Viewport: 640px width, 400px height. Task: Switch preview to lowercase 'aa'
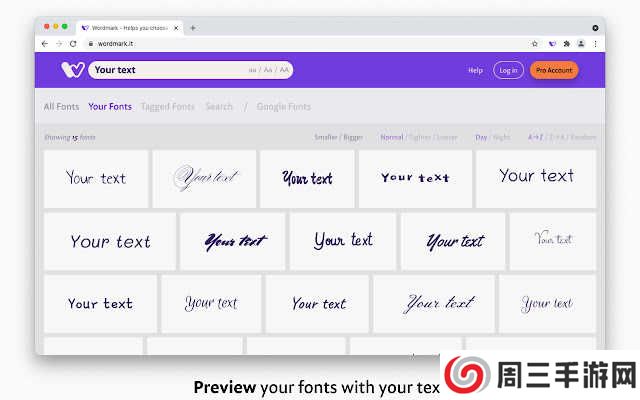pyautogui.click(x=252, y=70)
